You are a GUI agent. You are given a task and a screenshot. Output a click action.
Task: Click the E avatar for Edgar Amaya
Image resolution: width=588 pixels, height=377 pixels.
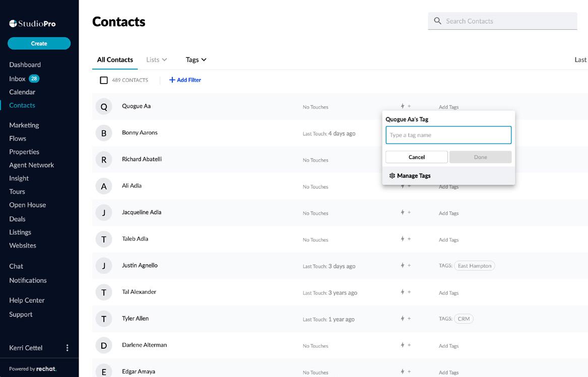(x=104, y=371)
